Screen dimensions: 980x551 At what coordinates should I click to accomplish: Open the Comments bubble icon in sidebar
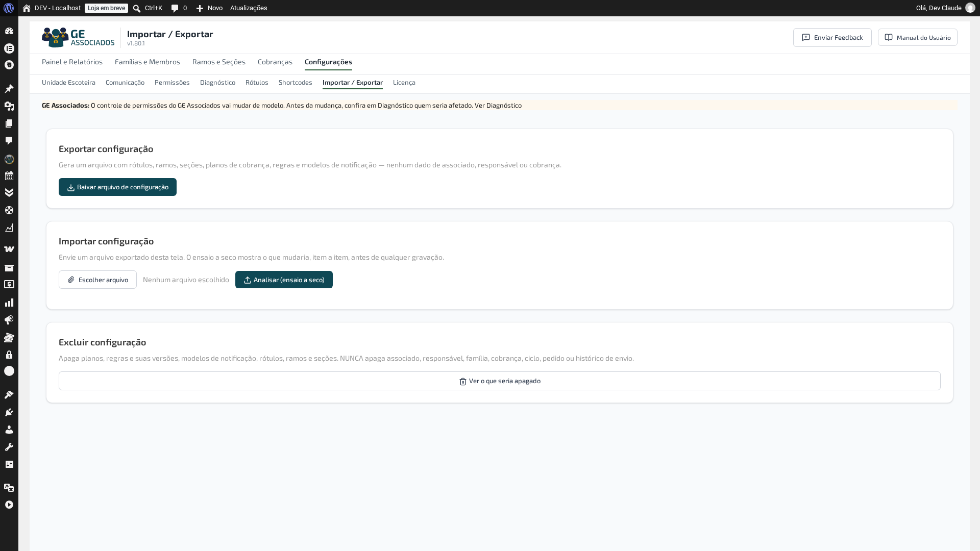tap(9, 141)
